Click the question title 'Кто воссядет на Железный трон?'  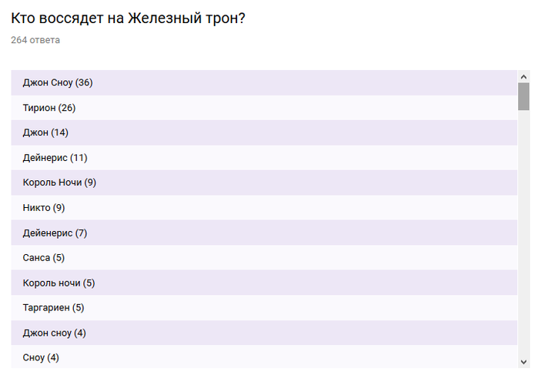coord(128,17)
